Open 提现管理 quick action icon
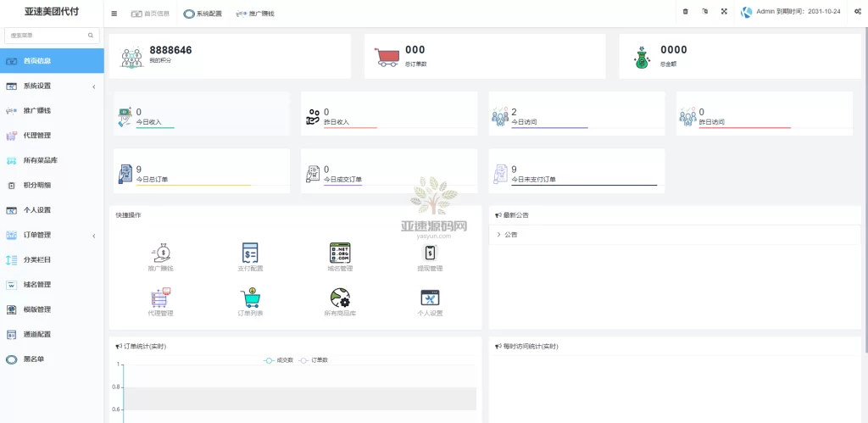Viewport: 868px width, 423px height. [x=430, y=252]
